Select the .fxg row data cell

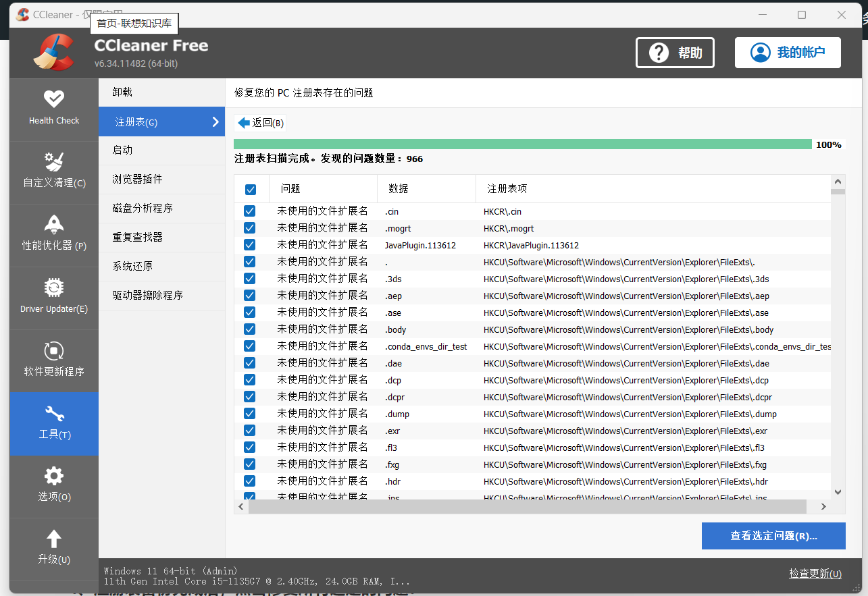(392, 465)
